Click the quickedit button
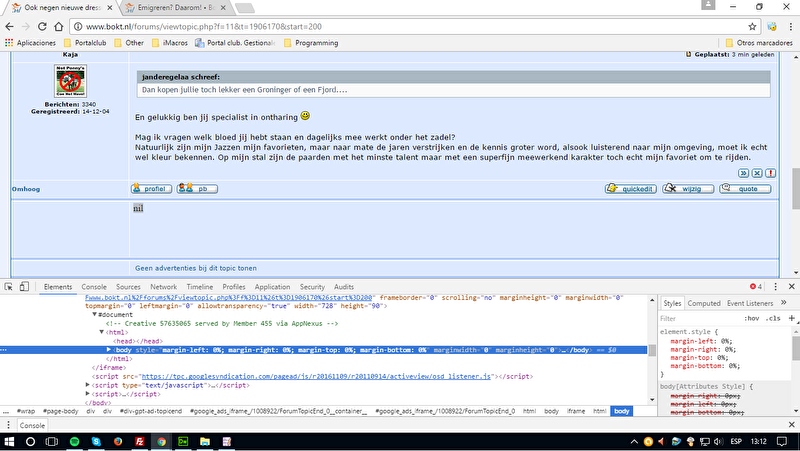Image resolution: width=800 pixels, height=451 pixels. [631, 189]
